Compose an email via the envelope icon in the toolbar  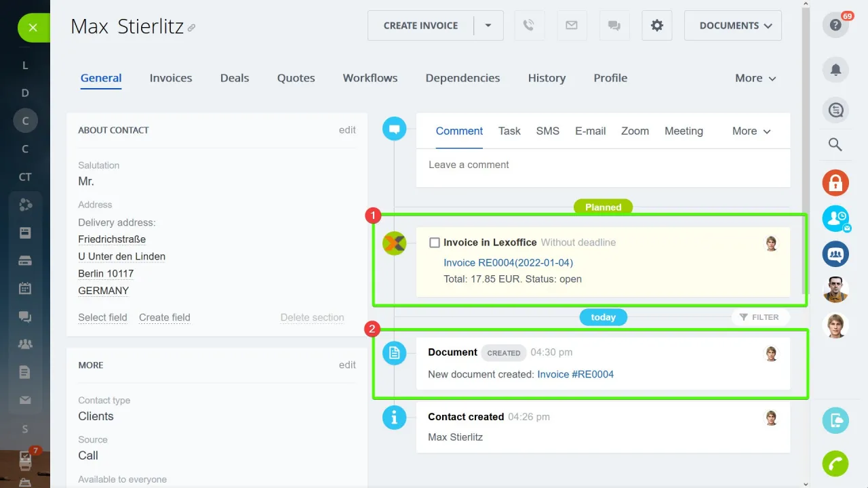572,25
